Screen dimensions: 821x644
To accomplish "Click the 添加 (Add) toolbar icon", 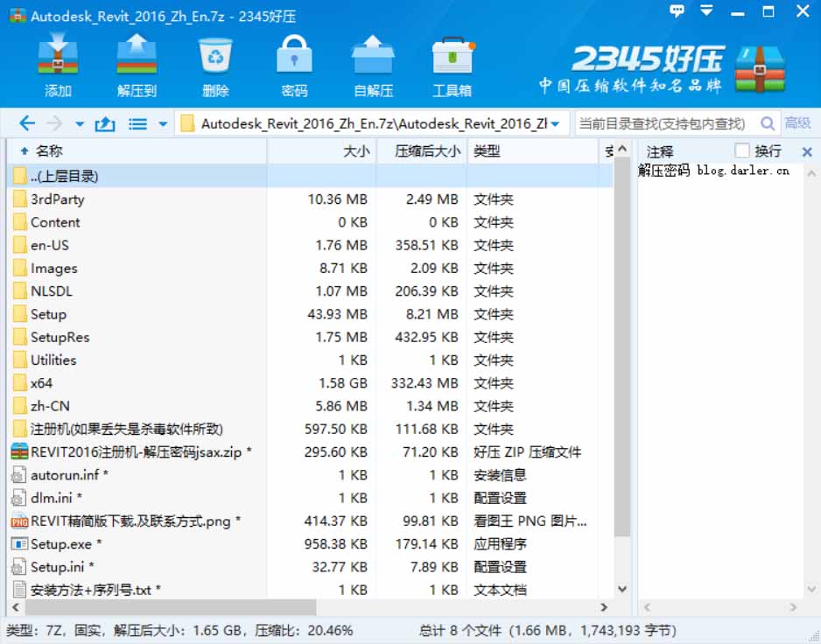I will pyautogui.click(x=58, y=58).
